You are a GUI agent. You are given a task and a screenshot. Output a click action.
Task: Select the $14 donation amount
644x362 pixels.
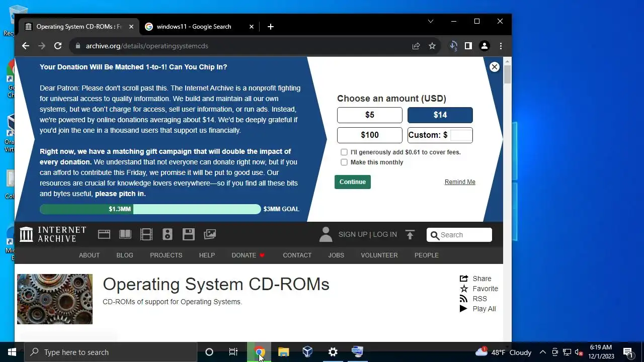(440, 115)
